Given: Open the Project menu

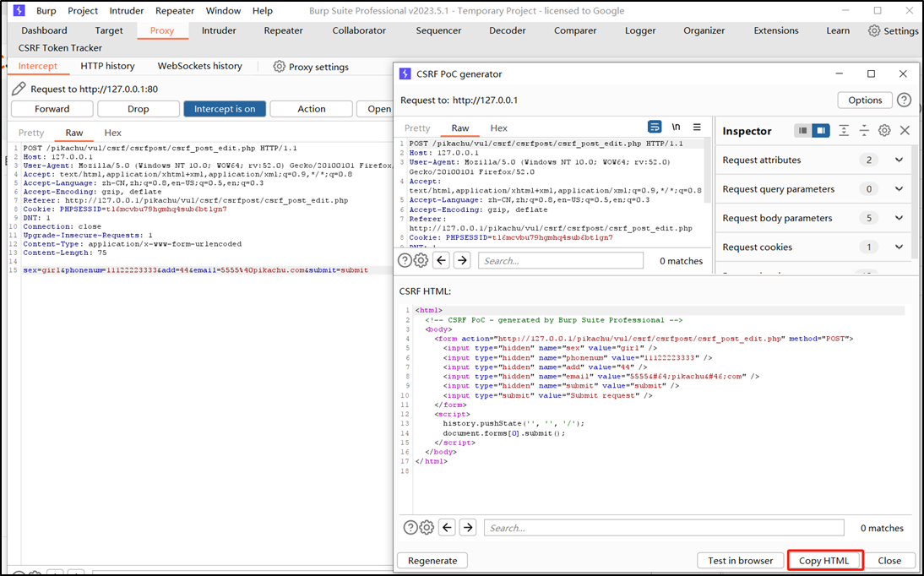Looking at the screenshot, I should coord(83,11).
